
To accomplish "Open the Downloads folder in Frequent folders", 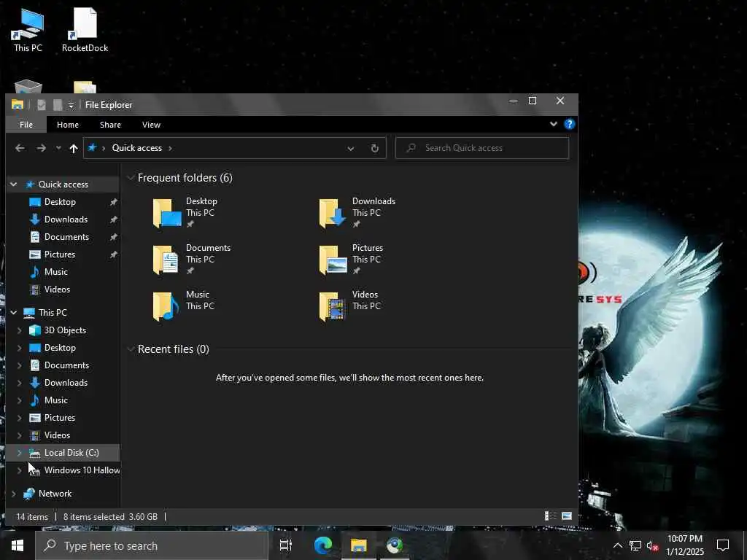I will click(x=357, y=213).
